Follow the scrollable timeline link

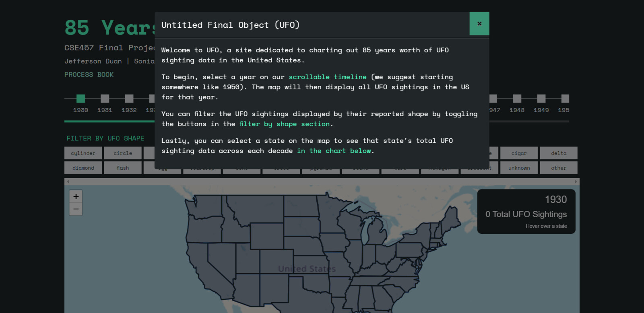click(x=327, y=77)
